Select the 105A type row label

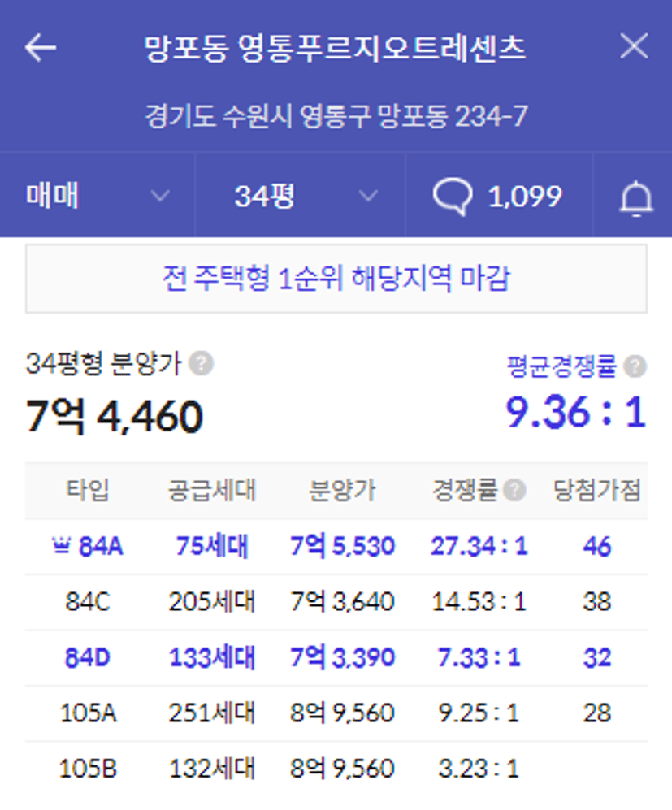89,713
